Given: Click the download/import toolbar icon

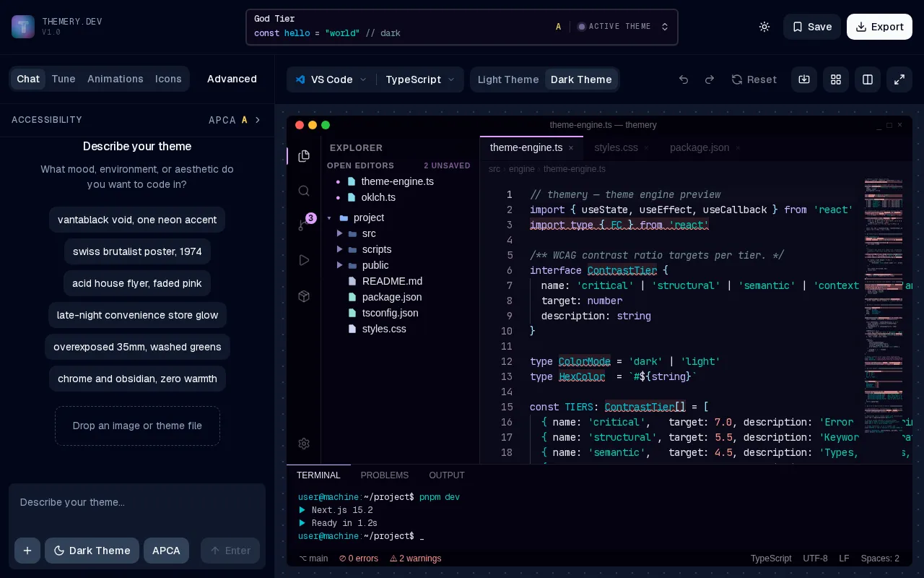Looking at the screenshot, I should tap(804, 79).
